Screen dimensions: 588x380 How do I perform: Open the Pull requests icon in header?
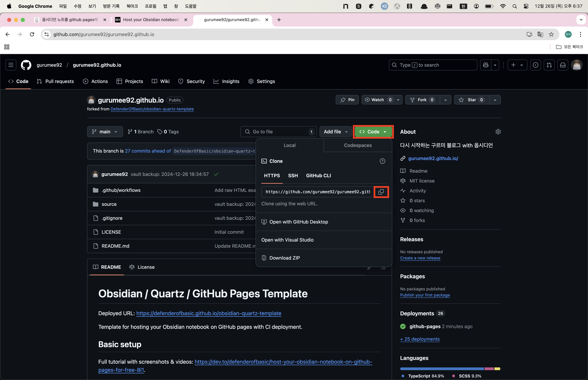click(549, 65)
